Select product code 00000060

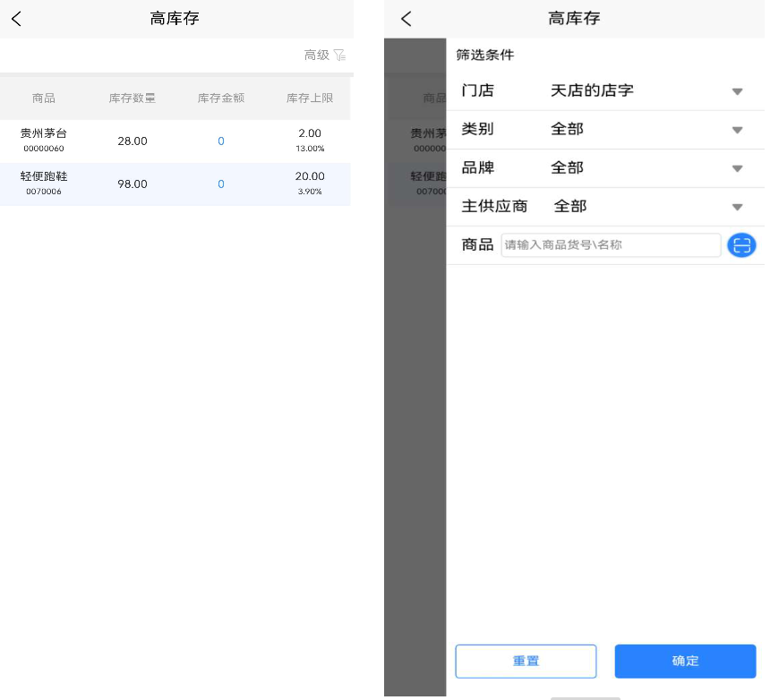(x=44, y=149)
